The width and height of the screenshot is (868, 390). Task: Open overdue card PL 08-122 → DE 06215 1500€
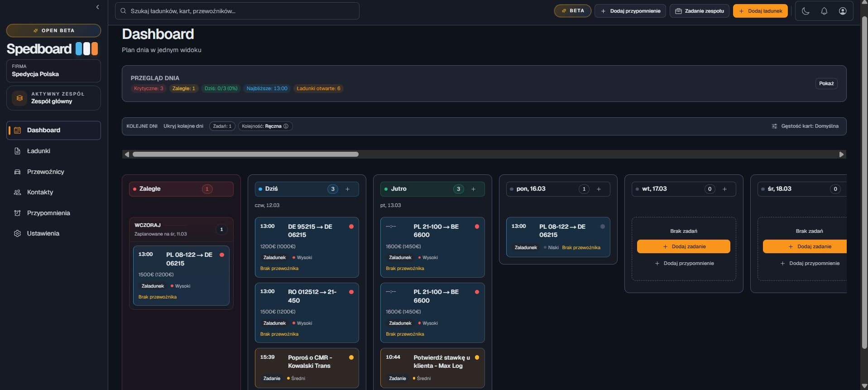181,276
